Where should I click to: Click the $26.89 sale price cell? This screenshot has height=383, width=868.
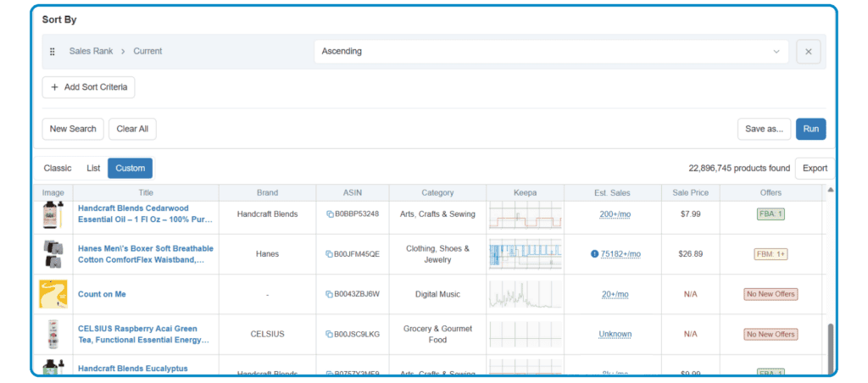[x=690, y=254]
